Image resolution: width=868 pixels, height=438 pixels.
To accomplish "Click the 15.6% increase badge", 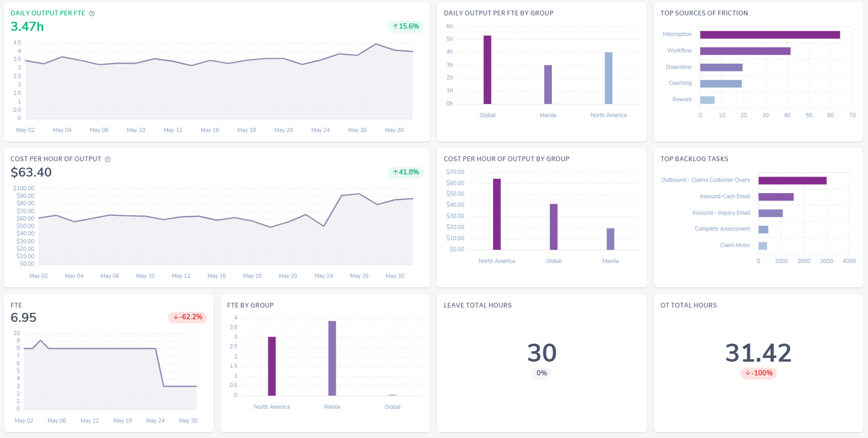I will click(406, 26).
